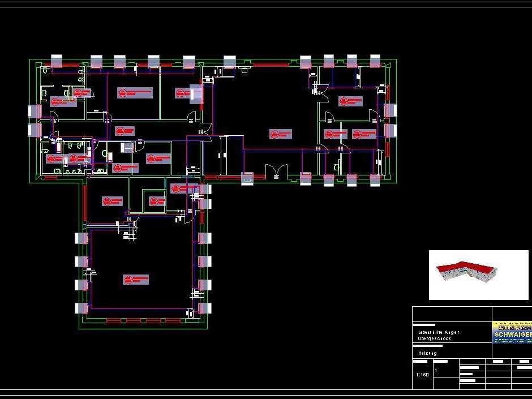Select the widest room tag in the upper-left room
Screen dimensions: 532x399
pyautogui.click(x=135, y=92)
